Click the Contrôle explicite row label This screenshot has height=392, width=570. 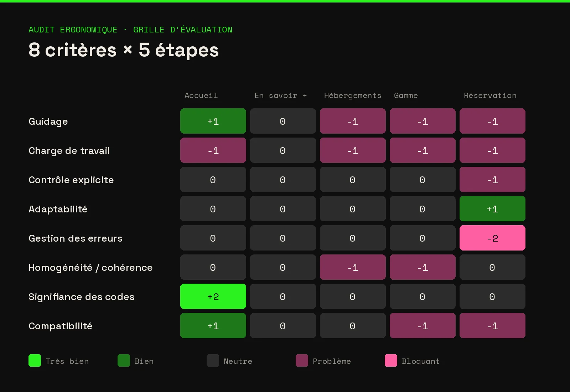click(71, 180)
